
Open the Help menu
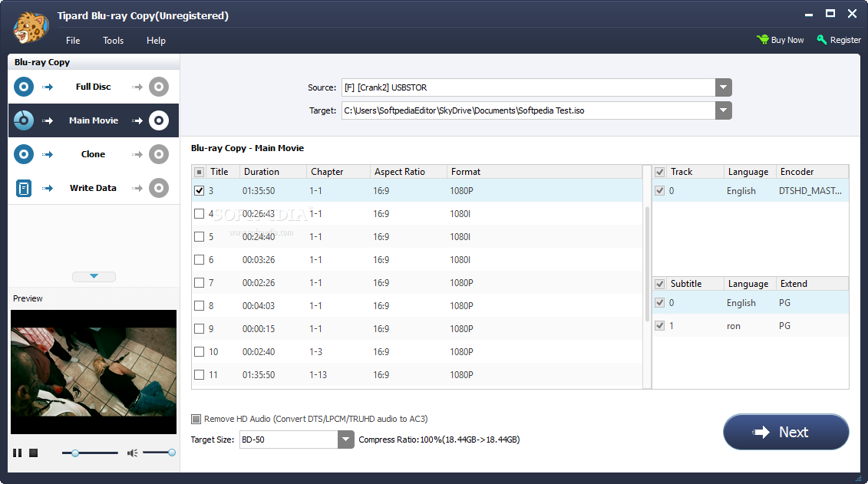point(156,41)
